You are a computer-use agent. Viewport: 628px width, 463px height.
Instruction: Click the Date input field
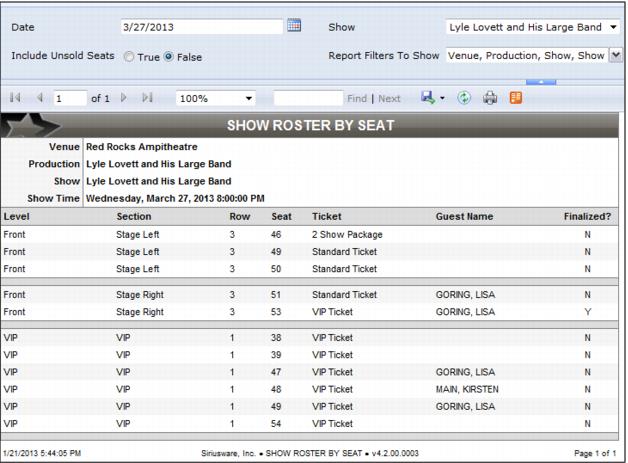point(200,26)
